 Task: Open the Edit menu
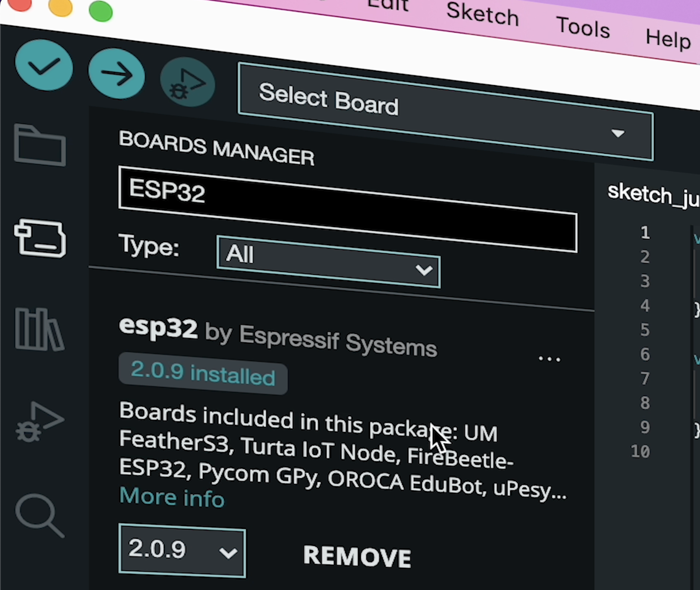[x=388, y=5]
